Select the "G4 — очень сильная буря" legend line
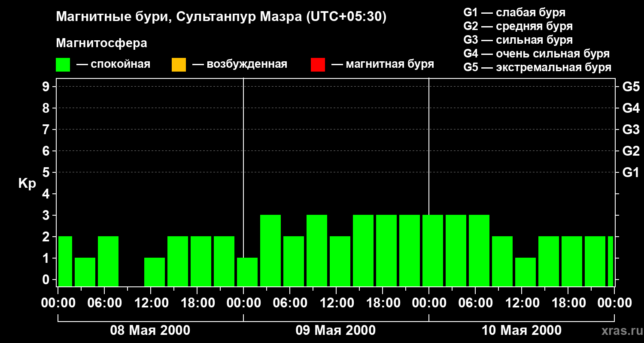Viewport: 644px width, 343px height. click(537, 54)
